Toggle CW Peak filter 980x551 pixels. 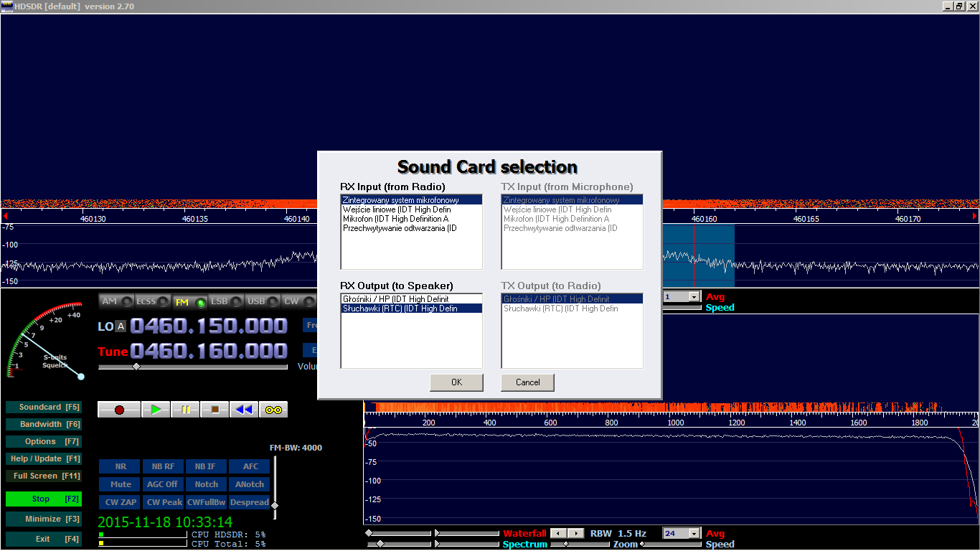pyautogui.click(x=163, y=502)
